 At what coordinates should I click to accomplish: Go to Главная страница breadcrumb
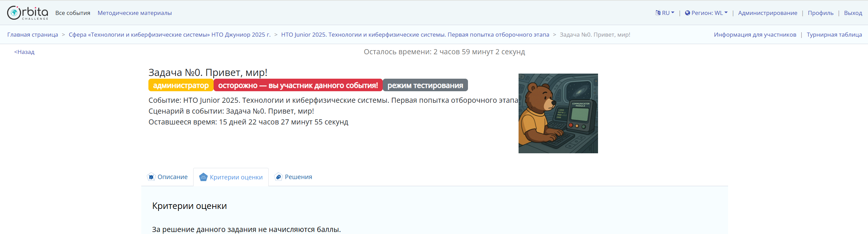[x=33, y=35]
